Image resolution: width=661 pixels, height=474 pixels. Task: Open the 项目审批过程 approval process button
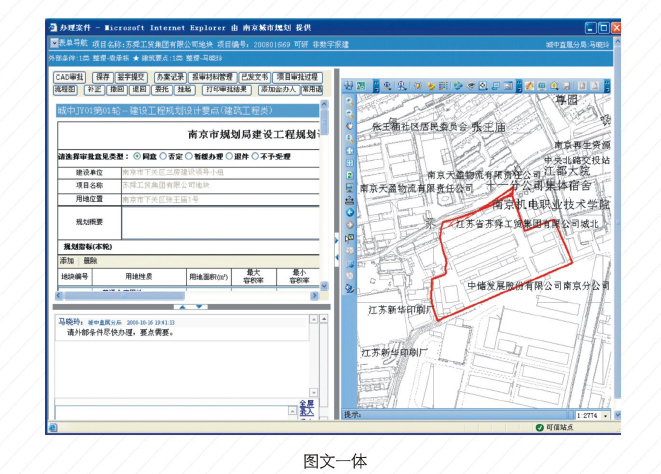click(297, 77)
